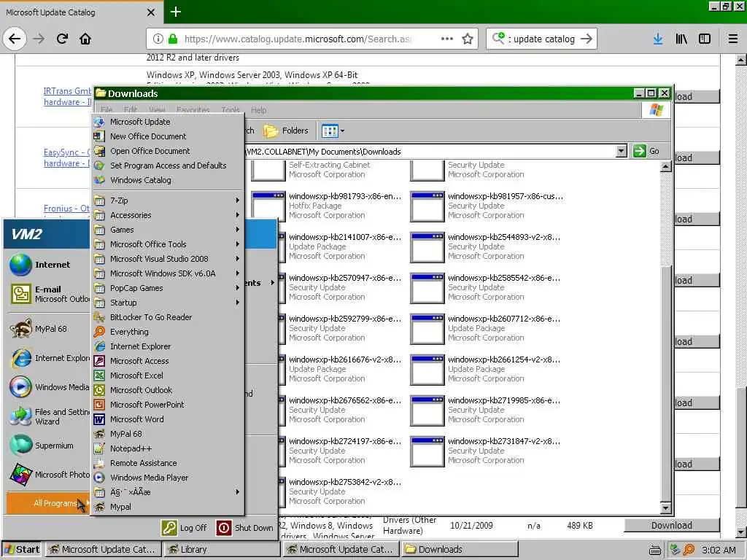Expand the Startup submenu
The height and width of the screenshot is (560, 747).
point(168,303)
